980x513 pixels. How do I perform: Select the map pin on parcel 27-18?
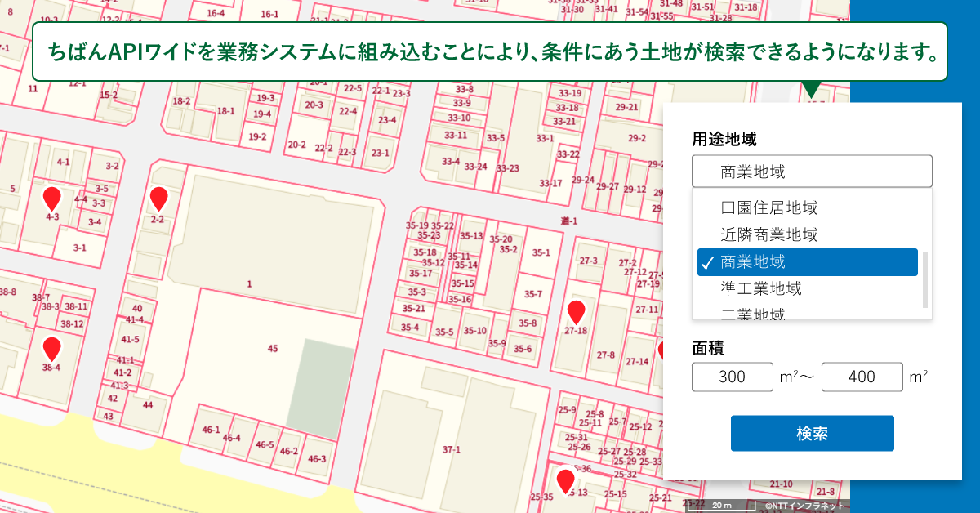point(577,310)
